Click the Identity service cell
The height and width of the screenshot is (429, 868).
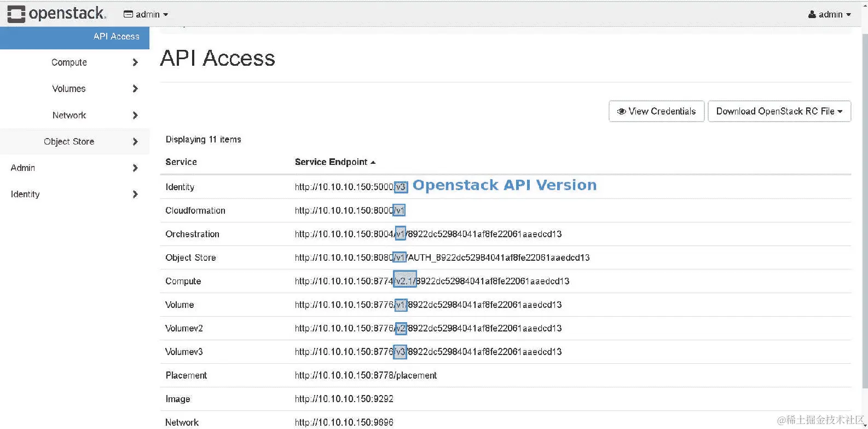coord(180,187)
